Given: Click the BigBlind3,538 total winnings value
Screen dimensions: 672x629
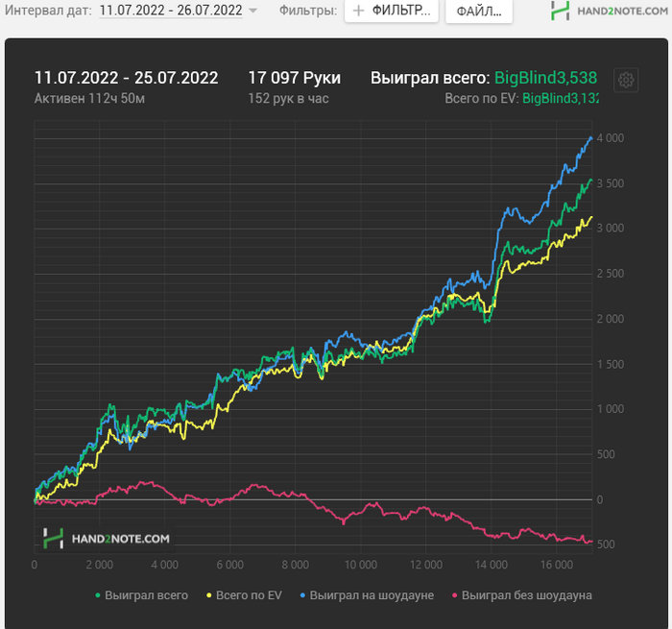Looking at the screenshot, I should (545, 78).
